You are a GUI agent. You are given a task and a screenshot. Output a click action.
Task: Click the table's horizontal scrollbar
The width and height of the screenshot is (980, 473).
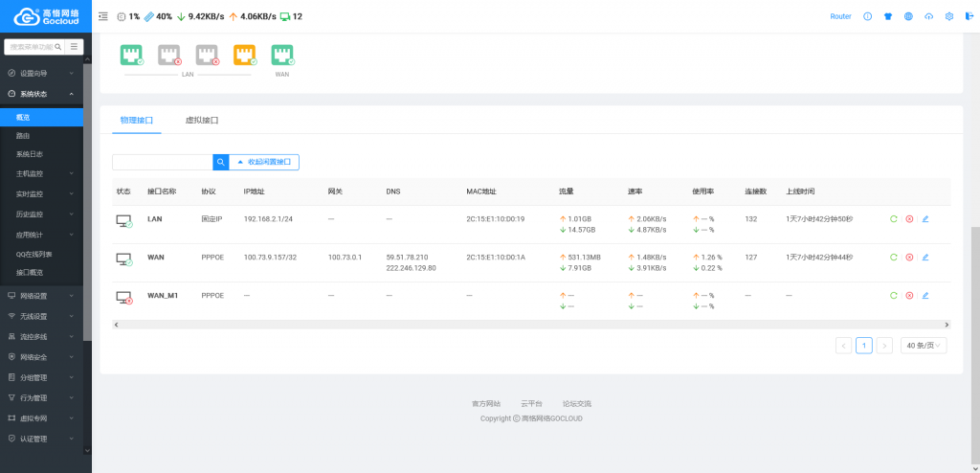click(x=531, y=325)
